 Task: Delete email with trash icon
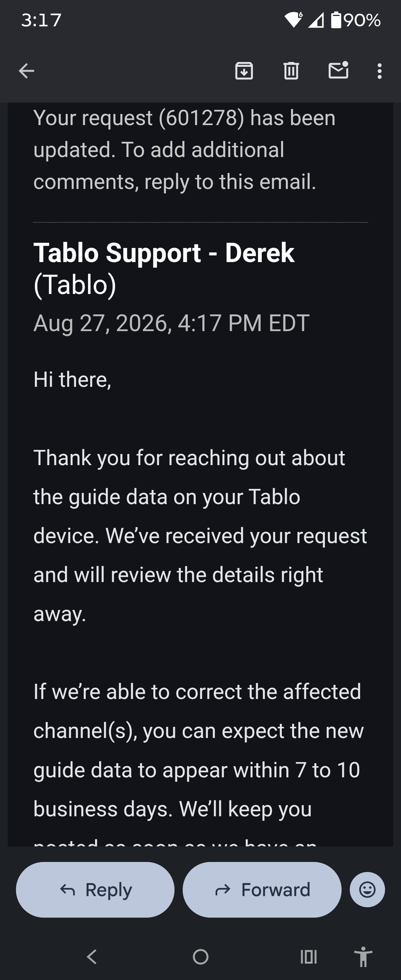click(291, 71)
